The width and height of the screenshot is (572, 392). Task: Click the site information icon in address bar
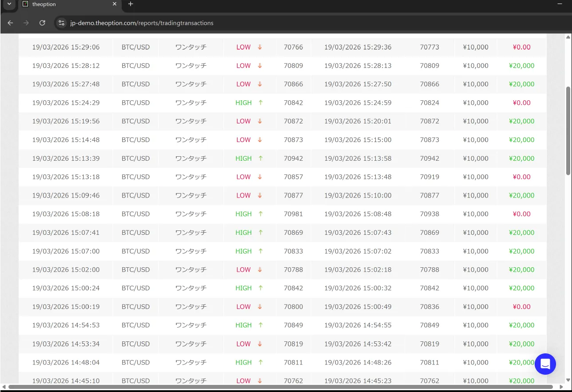(x=62, y=23)
